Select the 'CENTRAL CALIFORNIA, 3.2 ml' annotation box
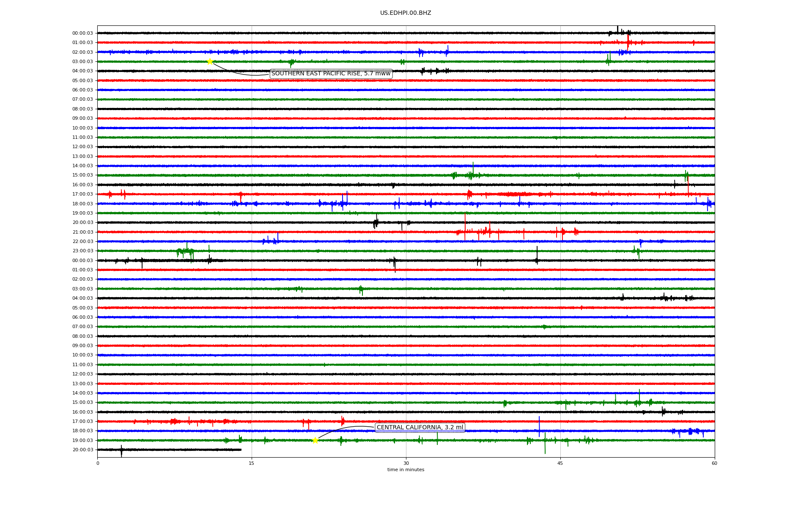This screenshot has width=812, height=508. pyautogui.click(x=420, y=428)
